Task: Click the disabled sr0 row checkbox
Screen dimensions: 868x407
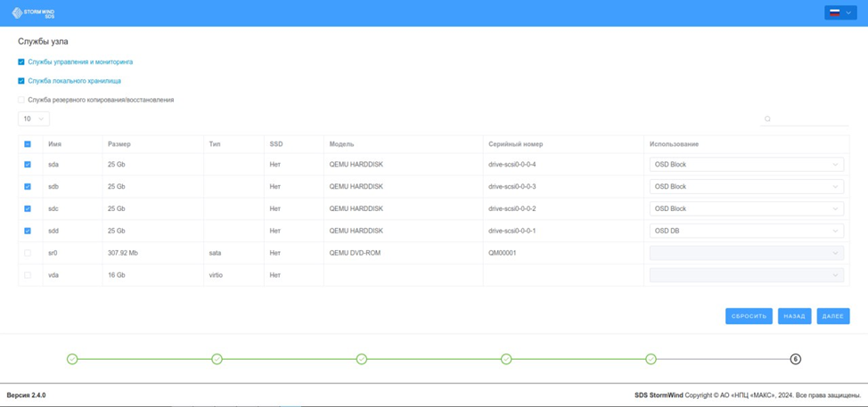Action: coord(28,253)
